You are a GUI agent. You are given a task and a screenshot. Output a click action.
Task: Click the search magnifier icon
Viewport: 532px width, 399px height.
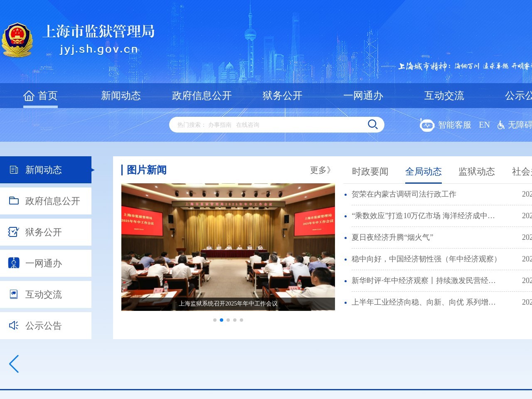[372, 124]
